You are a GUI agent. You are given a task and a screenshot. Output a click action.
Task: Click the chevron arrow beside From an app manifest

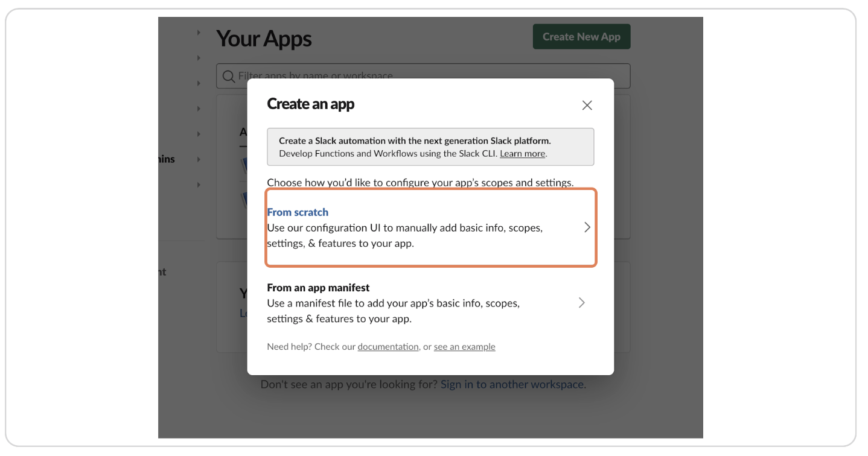click(581, 303)
